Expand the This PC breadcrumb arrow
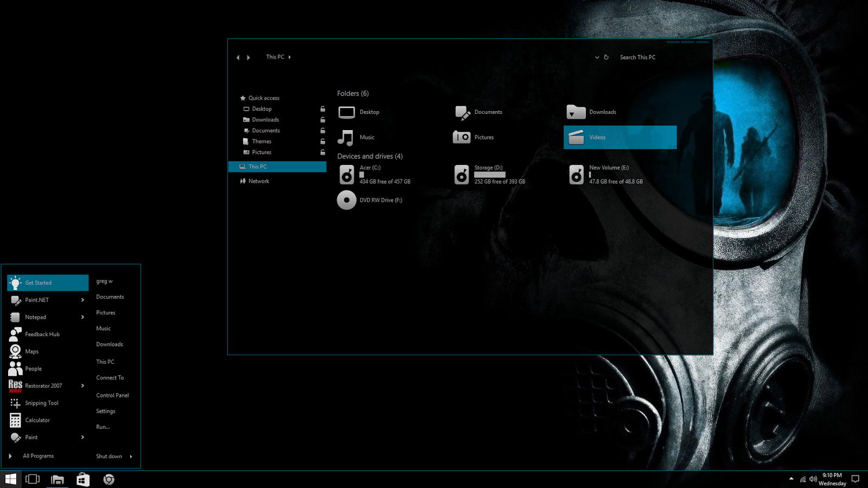The image size is (868, 488). pyautogui.click(x=290, y=57)
